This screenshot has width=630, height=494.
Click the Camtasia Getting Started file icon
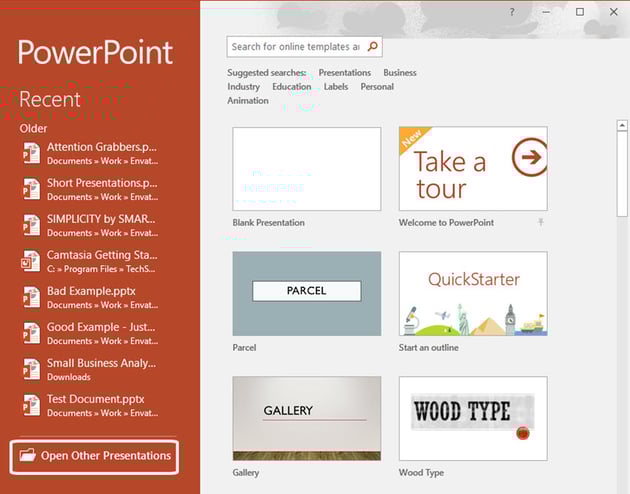pyautogui.click(x=31, y=261)
